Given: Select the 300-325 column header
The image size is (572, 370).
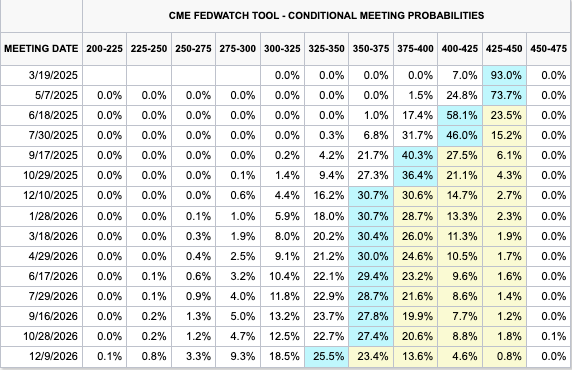Looking at the screenshot, I should pos(282,49).
